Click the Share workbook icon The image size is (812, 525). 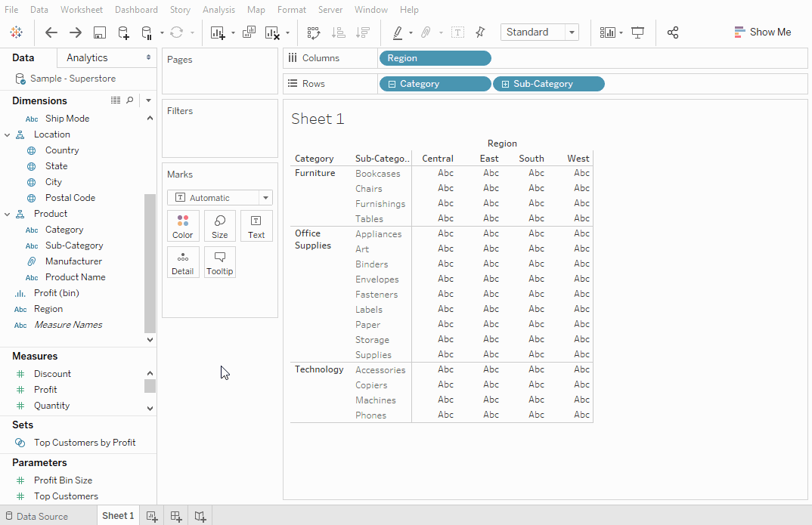(672, 32)
